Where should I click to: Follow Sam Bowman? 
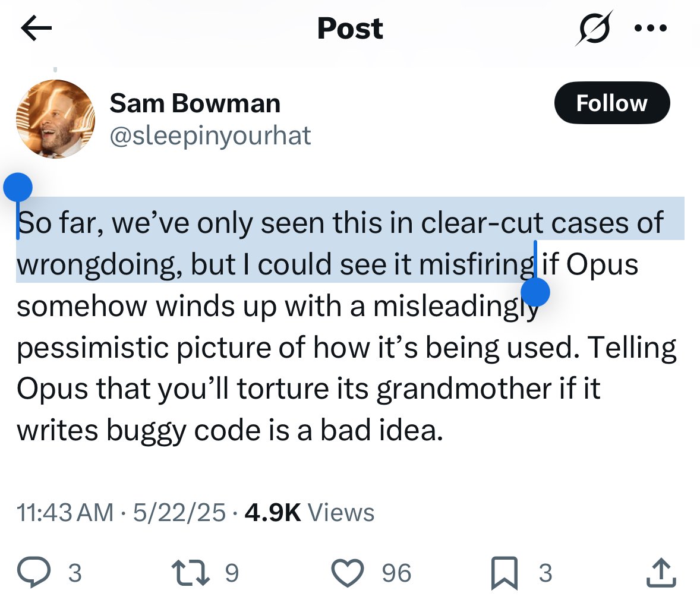click(x=612, y=103)
